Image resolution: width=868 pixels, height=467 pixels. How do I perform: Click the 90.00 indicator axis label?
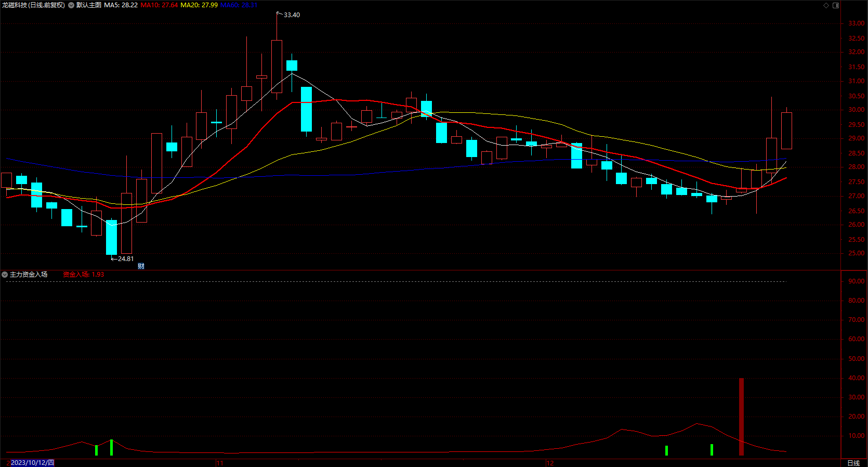(x=857, y=281)
